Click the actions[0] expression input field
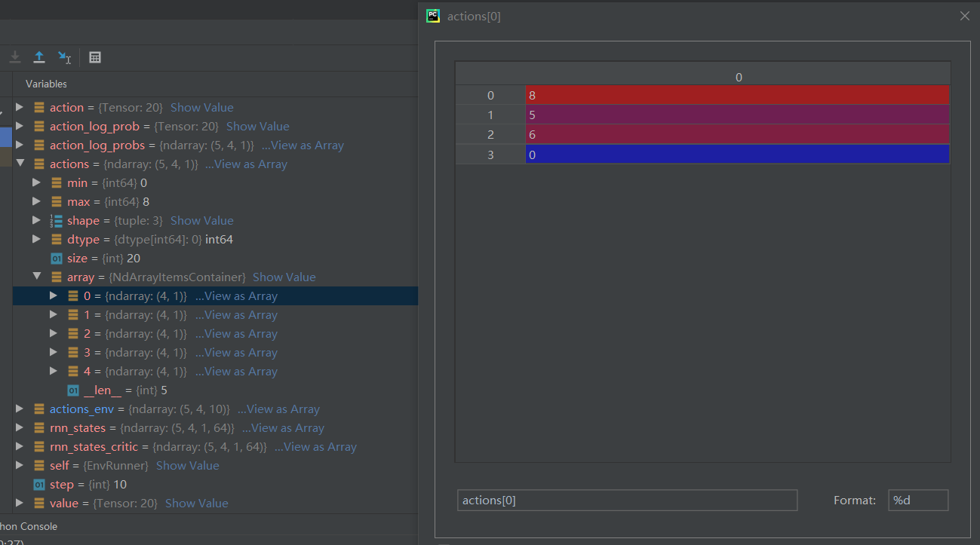This screenshot has width=980, height=545. tap(627, 501)
